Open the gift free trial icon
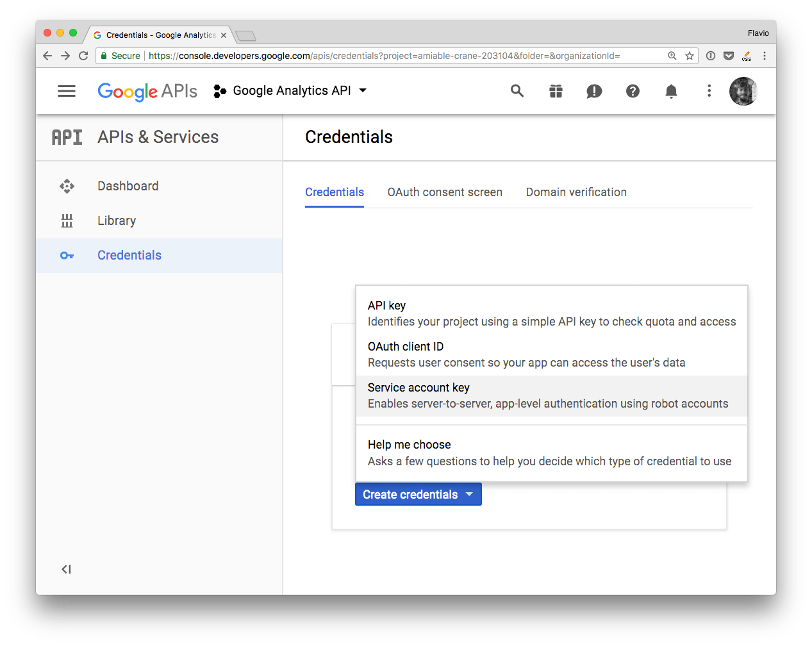812x646 pixels. tap(556, 91)
